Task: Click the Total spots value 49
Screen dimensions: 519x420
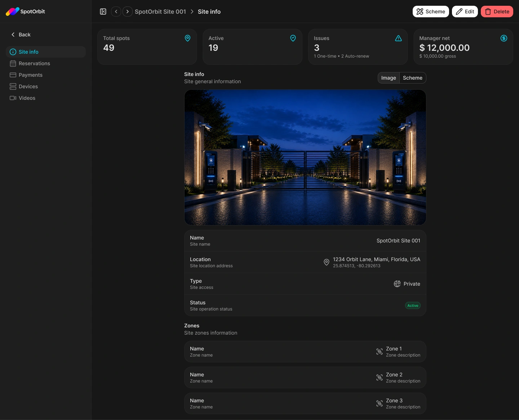Action: pos(109,48)
